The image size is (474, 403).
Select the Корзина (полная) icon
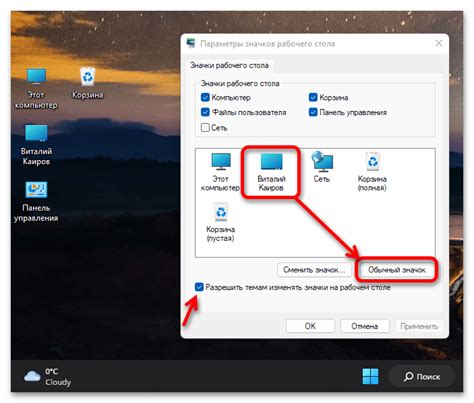372,172
